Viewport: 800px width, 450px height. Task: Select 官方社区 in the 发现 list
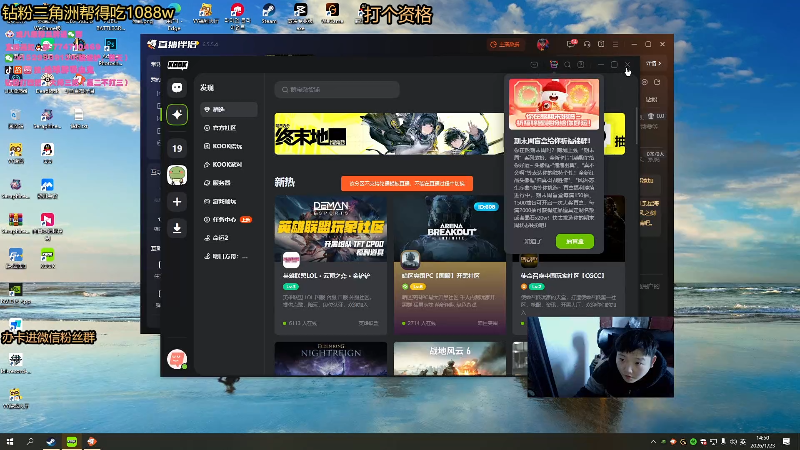tap(229, 128)
